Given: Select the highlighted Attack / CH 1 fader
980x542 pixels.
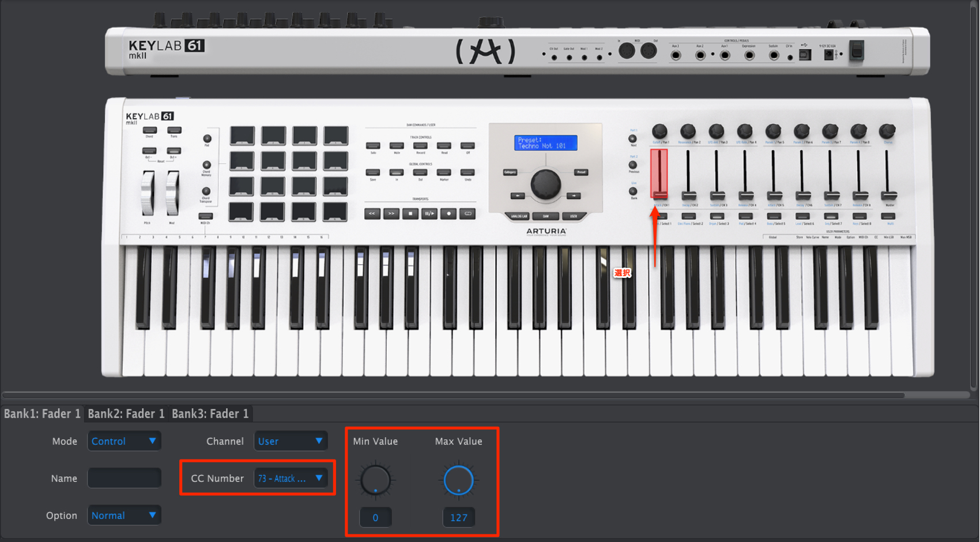Looking at the screenshot, I should (x=659, y=174).
